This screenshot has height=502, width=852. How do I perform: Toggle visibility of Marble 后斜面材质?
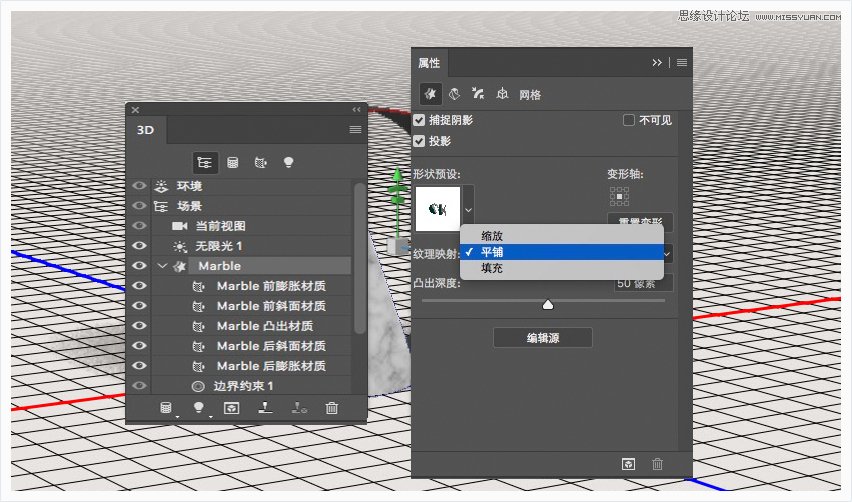tap(139, 346)
